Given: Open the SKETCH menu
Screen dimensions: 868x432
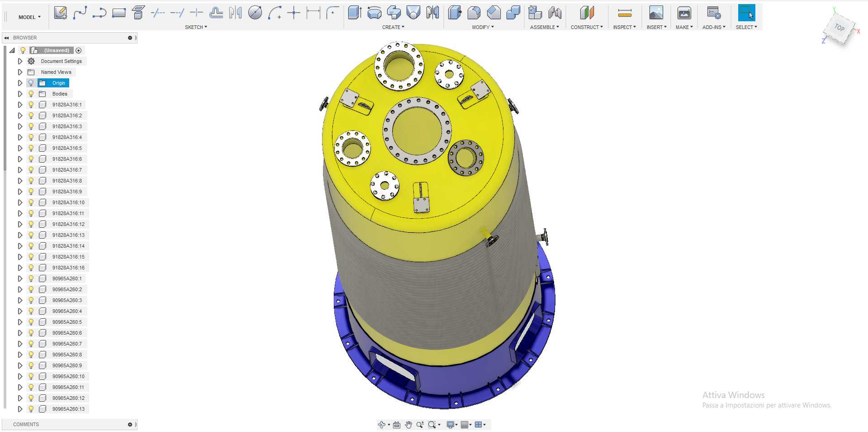Looking at the screenshot, I should (x=196, y=27).
